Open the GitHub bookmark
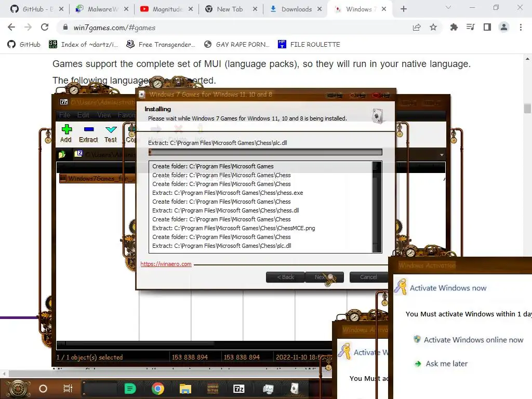 click(24, 45)
